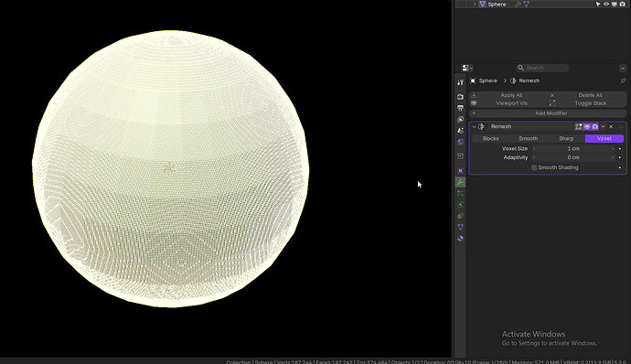Open the Modifiers wrench tab
Screen dimensions: 631x364
point(460,182)
